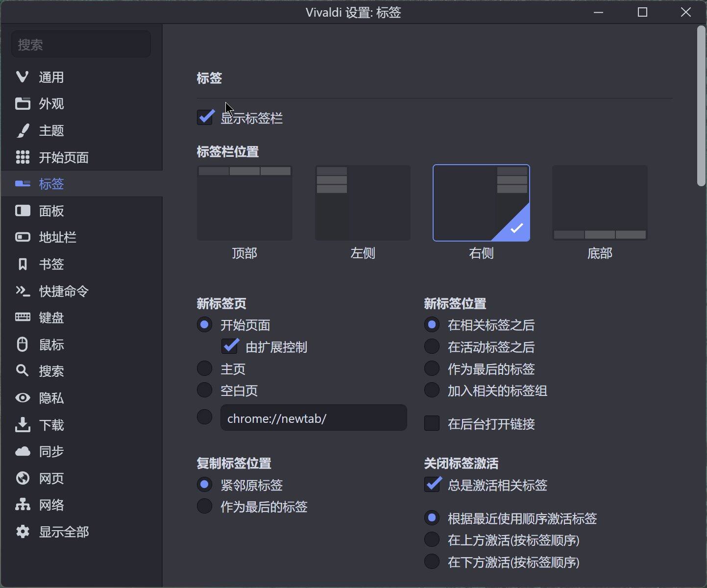Click the selected 右侧 position thumbnail
This screenshot has height=588, width=707.
coord(481,203)
